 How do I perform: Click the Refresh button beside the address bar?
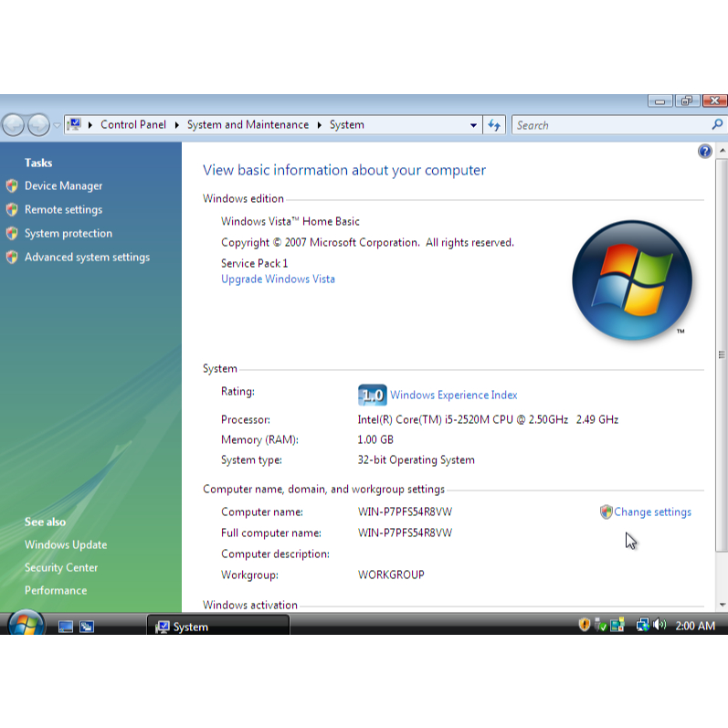[494, 125]
